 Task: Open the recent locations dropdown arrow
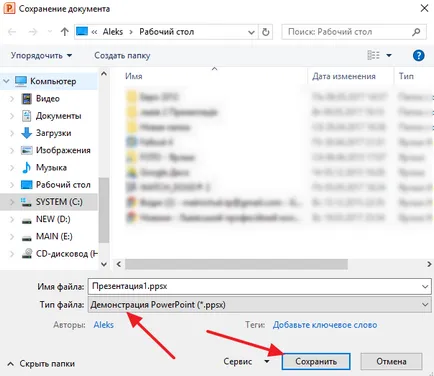point(50,32)
